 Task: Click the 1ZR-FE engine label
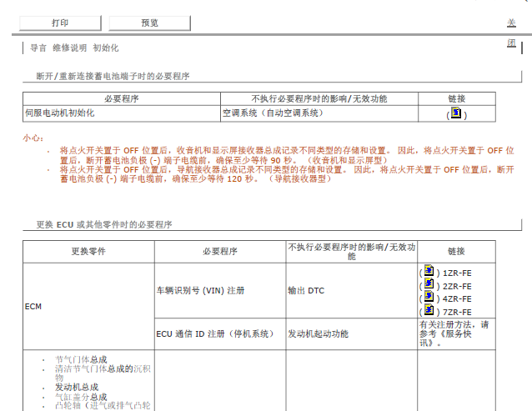click(x=457, y=273)
